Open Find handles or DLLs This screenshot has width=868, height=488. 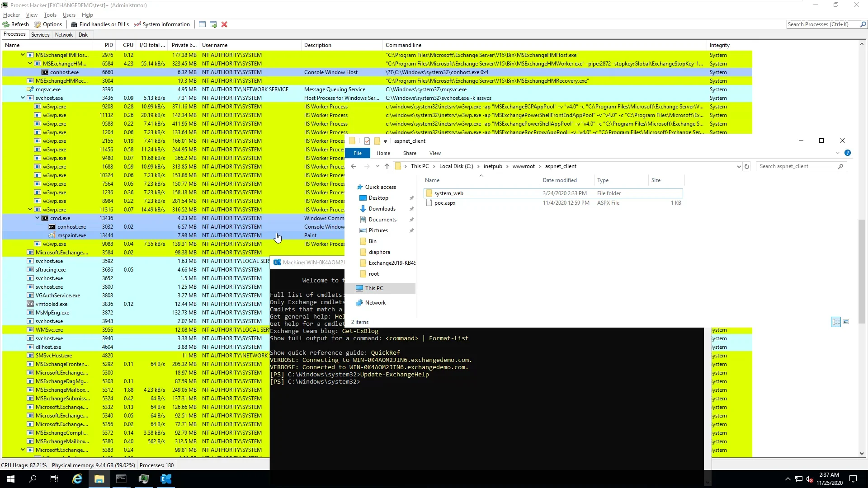(x=99, y=24)
